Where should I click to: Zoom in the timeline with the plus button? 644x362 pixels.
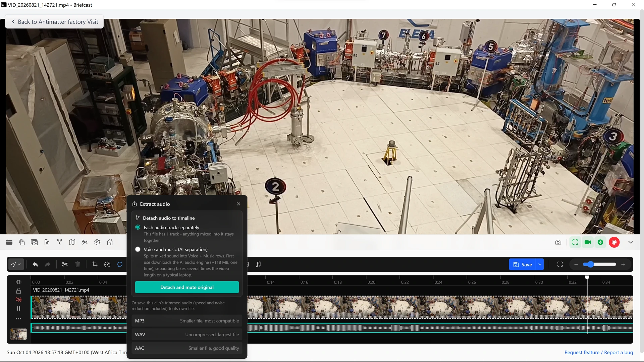(x=623, y=264)
